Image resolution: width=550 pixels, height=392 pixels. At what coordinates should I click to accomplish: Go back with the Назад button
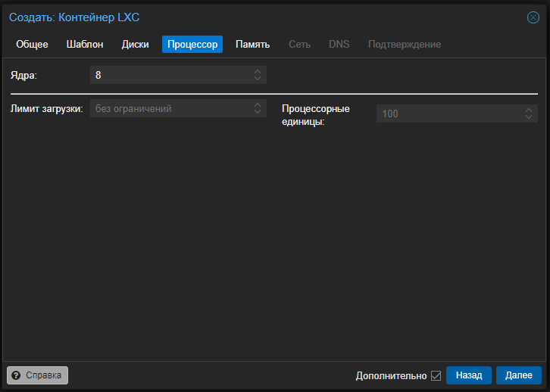click(469, 375)
